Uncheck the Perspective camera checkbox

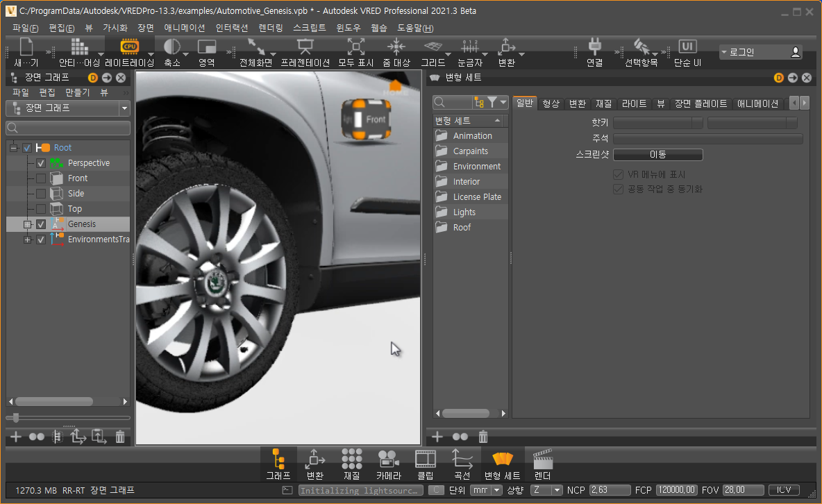(41, 163)
